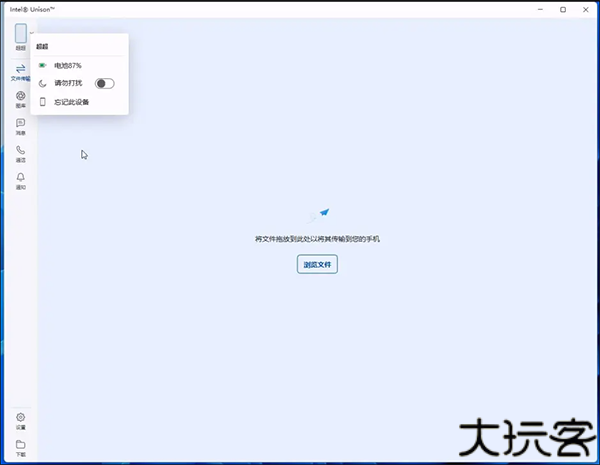Open the messages speech-bubble sidebar section
Screen dimensions: 600x465
pyautogui.click(x=20, y=127)
